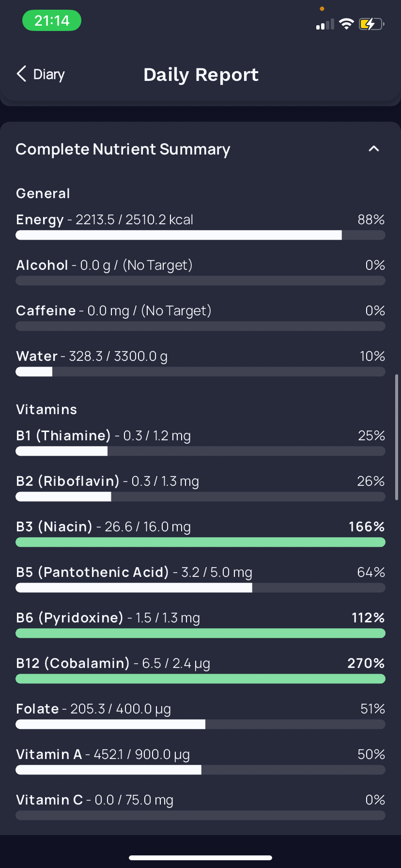Tap the Vitamin A progress bar
401x868 pixels.
(x=200, y=770)
